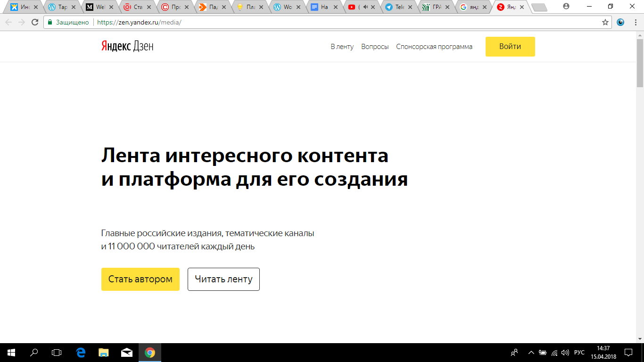This screenshot has width=644, height=362.
Task: Click the crescent extension icon near Chrome menu
Action: [620, 22]
